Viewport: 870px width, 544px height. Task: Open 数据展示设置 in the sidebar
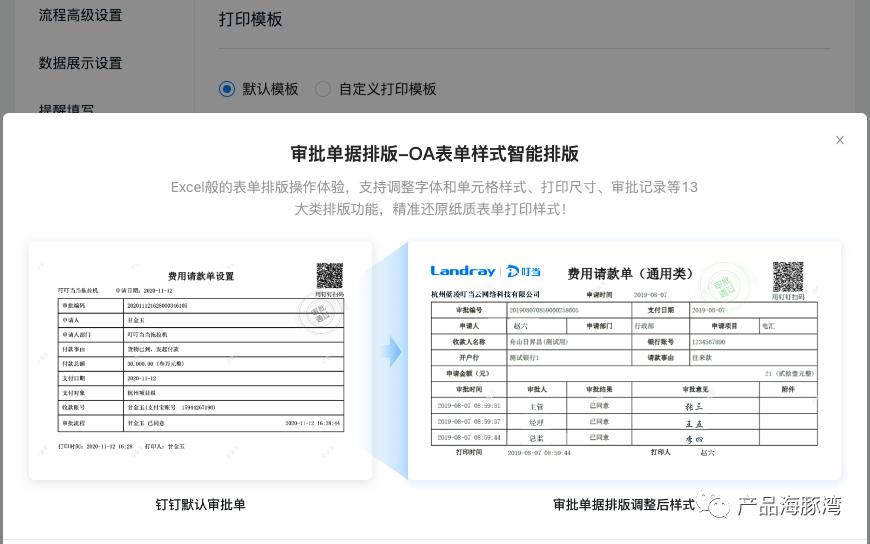pyautogui.click(x=80, y=63)
